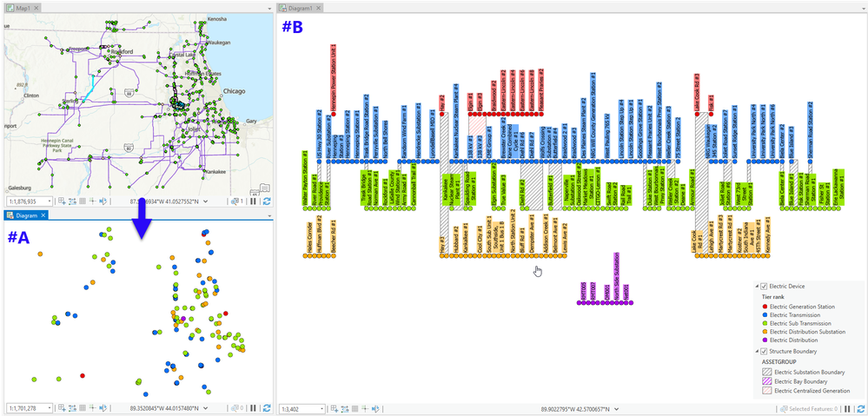Open grid tool in Diagram1 status bar

(x=353, y=409)
